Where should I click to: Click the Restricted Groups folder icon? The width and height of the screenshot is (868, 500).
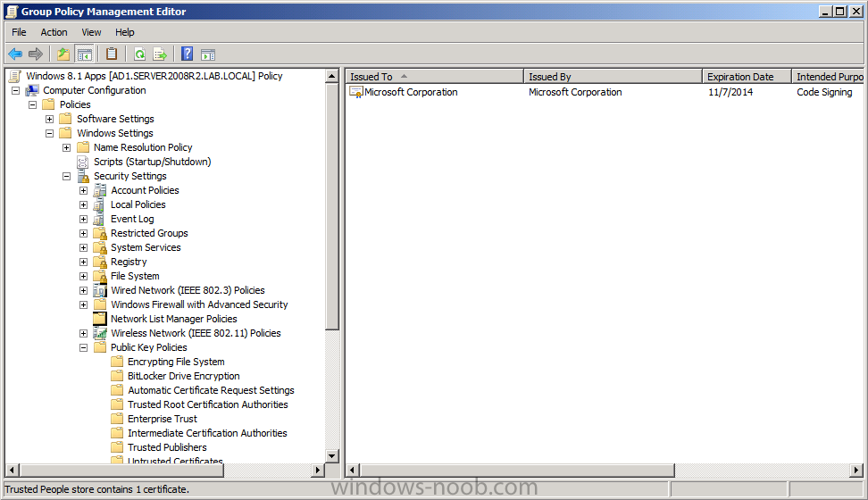[100, 233]
